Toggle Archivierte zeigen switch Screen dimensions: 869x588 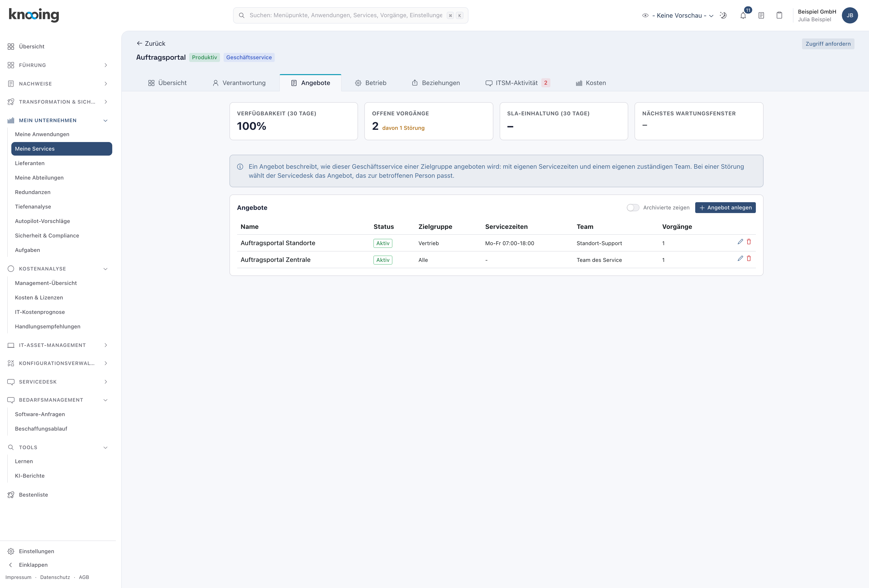pyautogui.click(x=633, y=208)
